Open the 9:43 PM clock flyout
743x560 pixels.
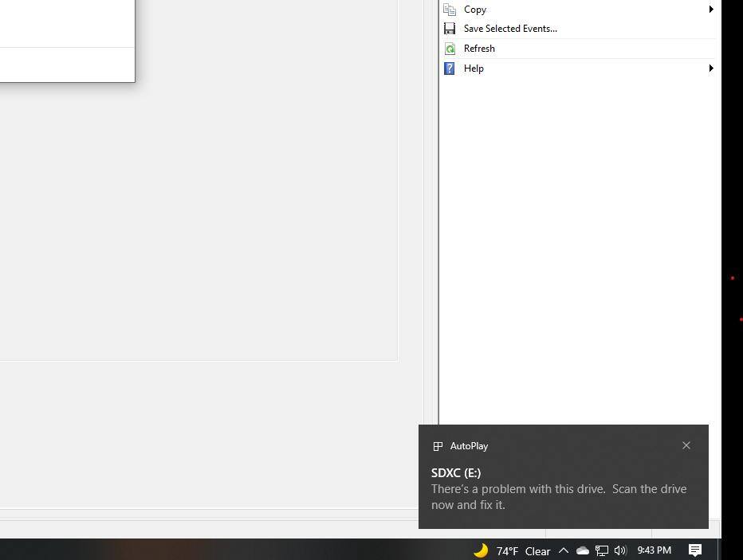pos(654,550)
